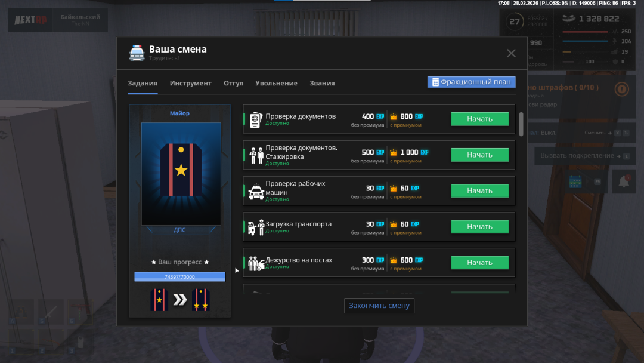Image resolution: width=644 pixels, height=363 pixels.
Task: Click the task list vertical scrollbar
Action: coord(522,124)
